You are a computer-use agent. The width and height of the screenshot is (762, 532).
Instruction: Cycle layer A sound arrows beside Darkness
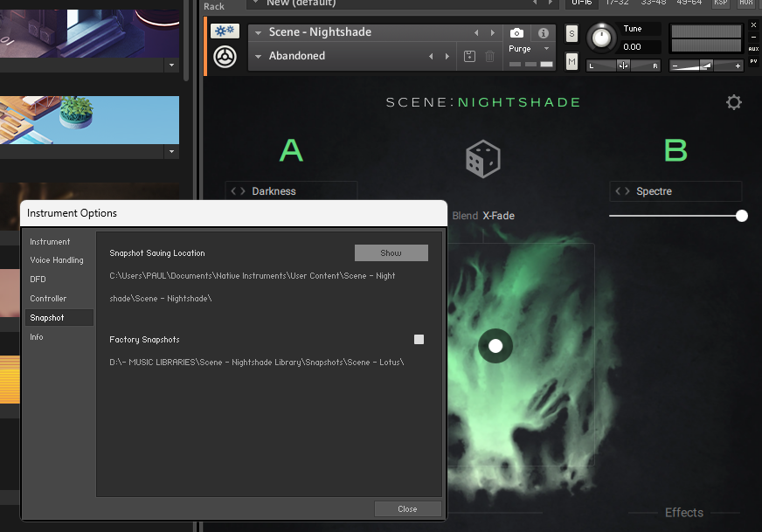pyautogui.click(x=238, y=191)
